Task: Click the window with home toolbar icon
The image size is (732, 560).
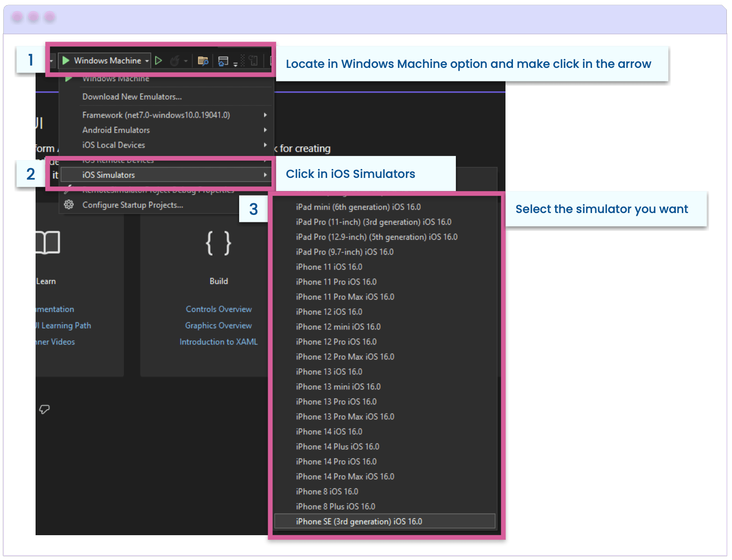Action: pos(223,61)
